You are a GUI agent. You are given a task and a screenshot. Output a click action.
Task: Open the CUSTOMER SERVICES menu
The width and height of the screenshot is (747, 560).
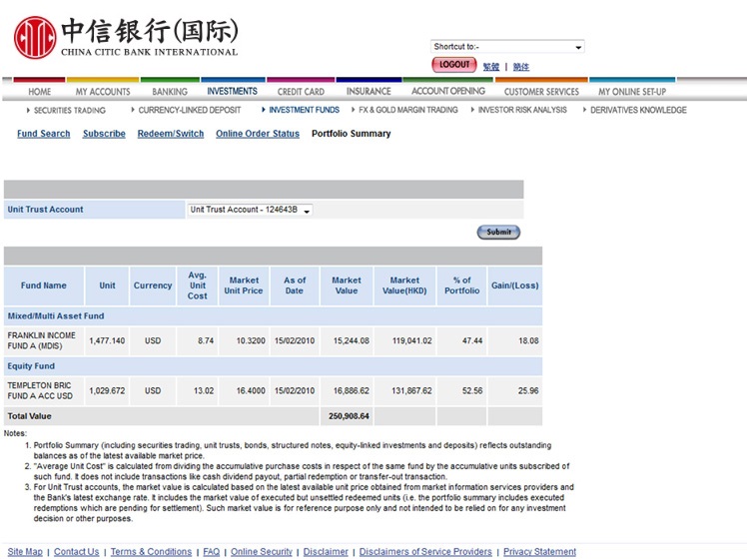(541, 92)
